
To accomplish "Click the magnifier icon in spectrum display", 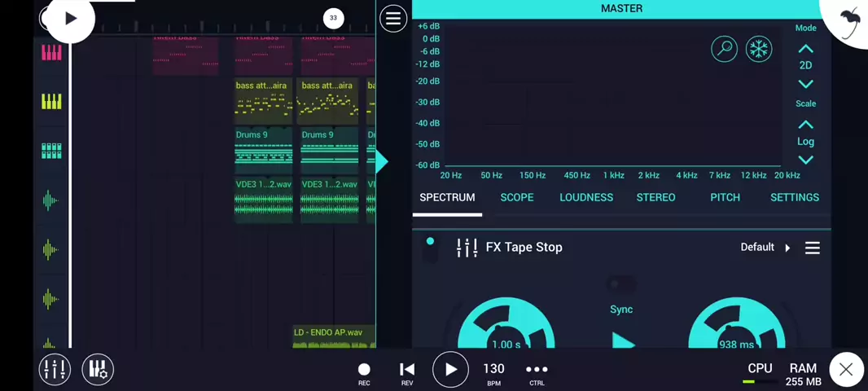I will tap(724, 49).
